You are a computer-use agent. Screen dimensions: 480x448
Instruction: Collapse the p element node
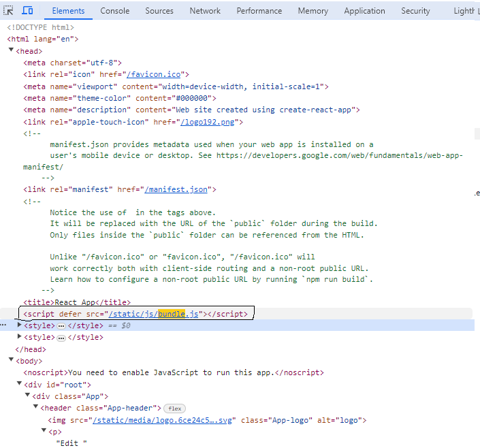point(44,430)
